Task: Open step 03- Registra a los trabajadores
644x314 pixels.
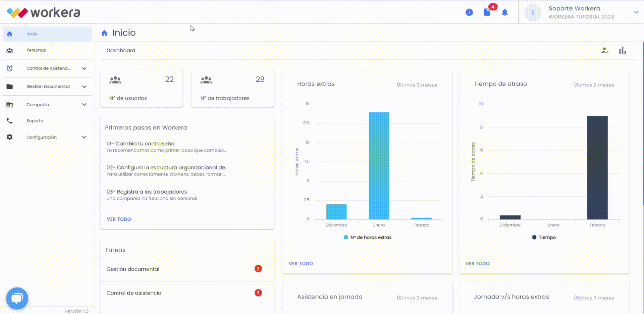Action: point(187,195)
